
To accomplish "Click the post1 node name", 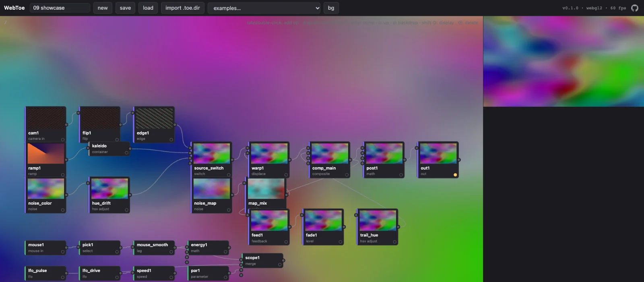I will tap(372, 168).
